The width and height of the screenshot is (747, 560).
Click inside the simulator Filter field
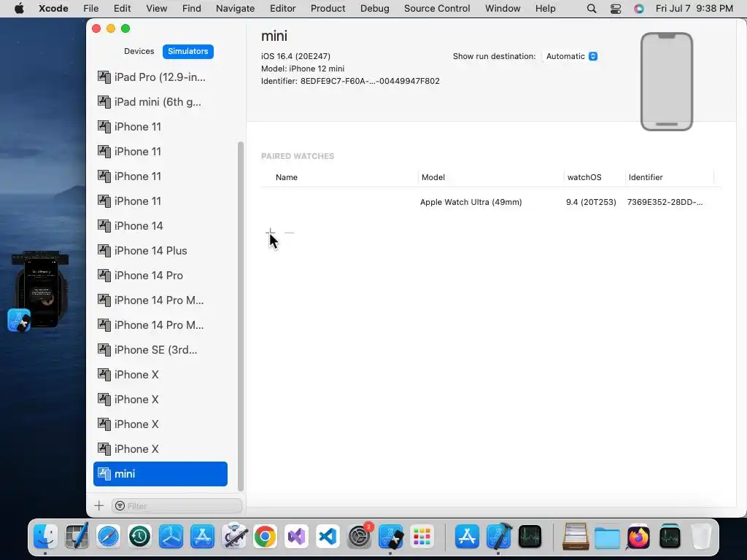(x=177, y=506)
